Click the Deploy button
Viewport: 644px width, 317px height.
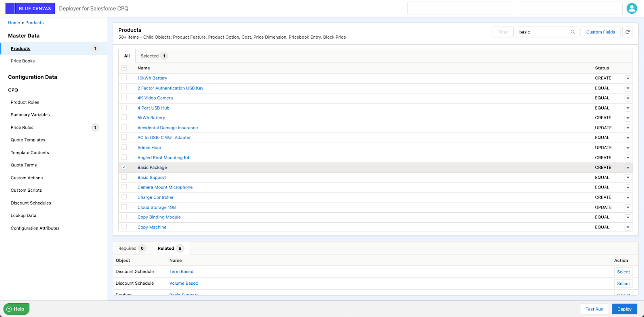tap(624, 309)
